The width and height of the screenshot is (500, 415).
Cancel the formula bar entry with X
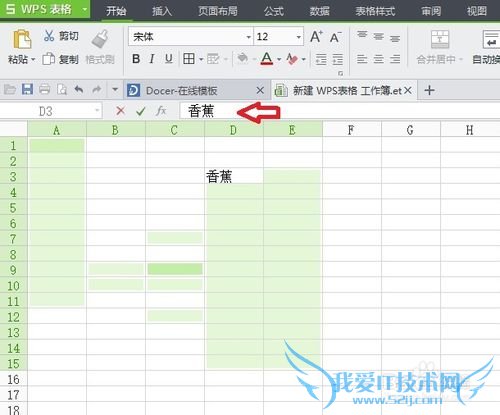pyautogui.click(x=120, y=111)
